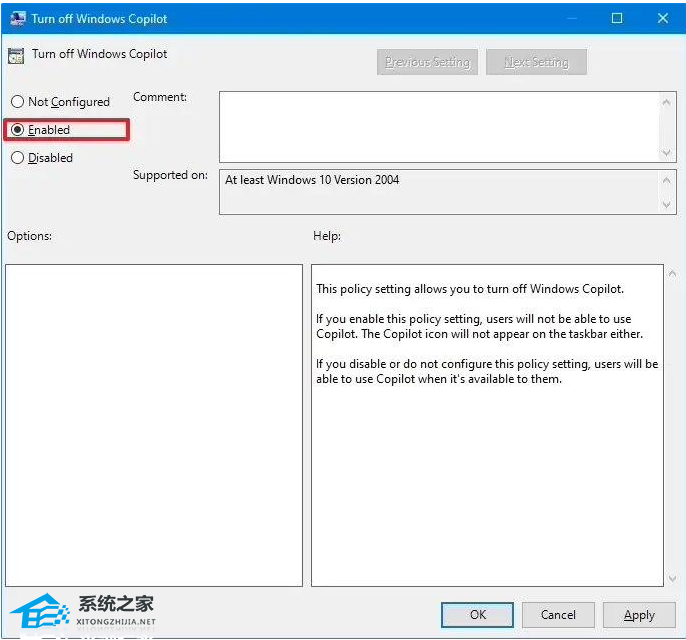Click Supported on box scroll up arrow
686x640 pixels.
point(666,180)
